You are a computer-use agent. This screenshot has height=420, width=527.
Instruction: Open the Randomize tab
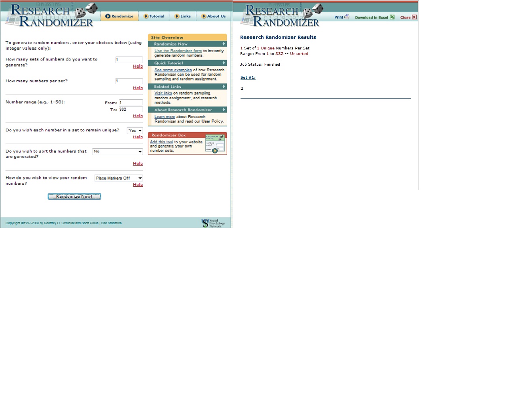(119, 16)
